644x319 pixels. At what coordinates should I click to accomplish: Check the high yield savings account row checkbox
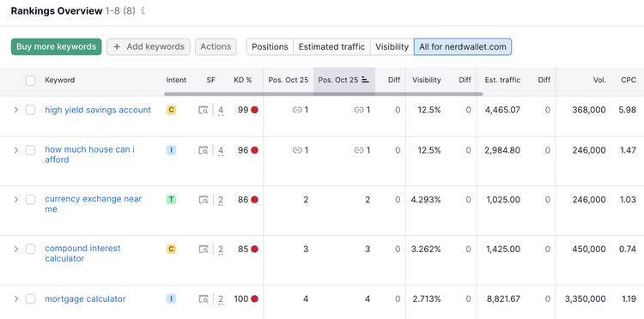pyautogui.click(x=30, y=110)
